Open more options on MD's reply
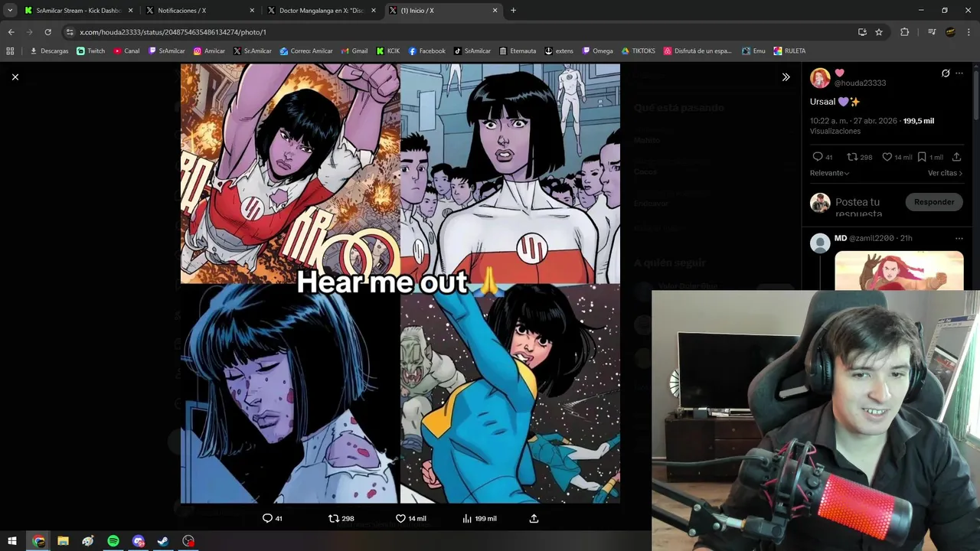 point(959,238)
